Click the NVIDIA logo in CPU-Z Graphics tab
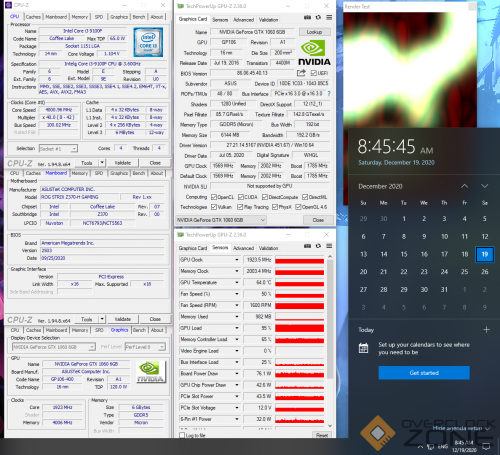Viewport: 500px width, 455px height. coord(150,372)
